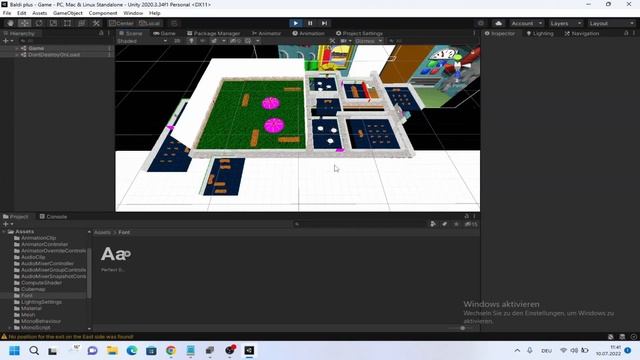The image size is (640, 360).
Task: Open Scene view component tools icon
Action: [x=332, y=41]
